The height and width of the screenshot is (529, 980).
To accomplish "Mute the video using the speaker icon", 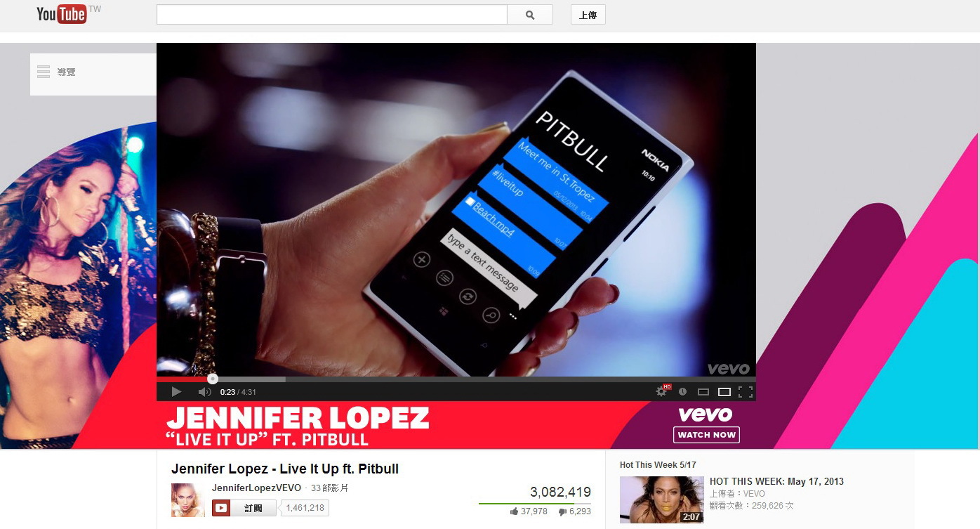I will click(x=204, y=391).
